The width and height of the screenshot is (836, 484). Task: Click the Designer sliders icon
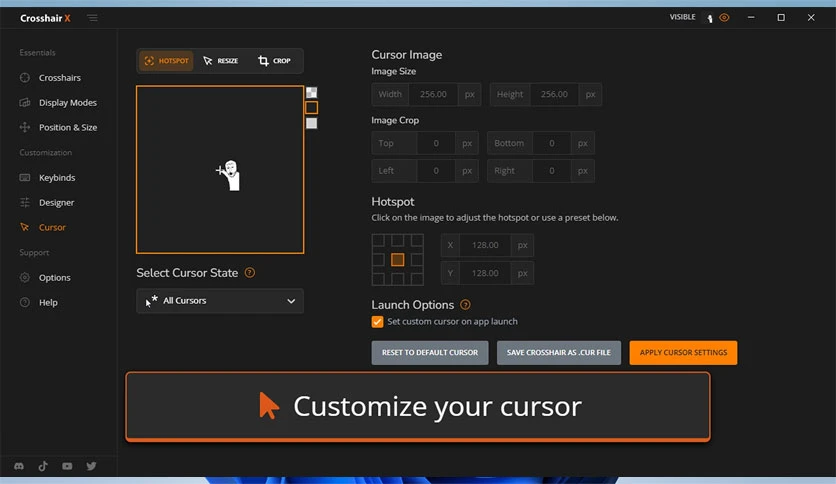coord(25,202)
